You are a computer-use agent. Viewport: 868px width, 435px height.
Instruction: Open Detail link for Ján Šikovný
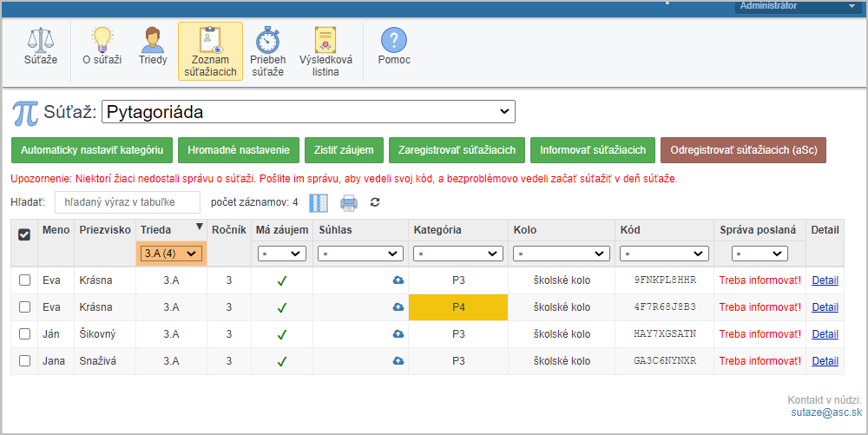point(825,333)
